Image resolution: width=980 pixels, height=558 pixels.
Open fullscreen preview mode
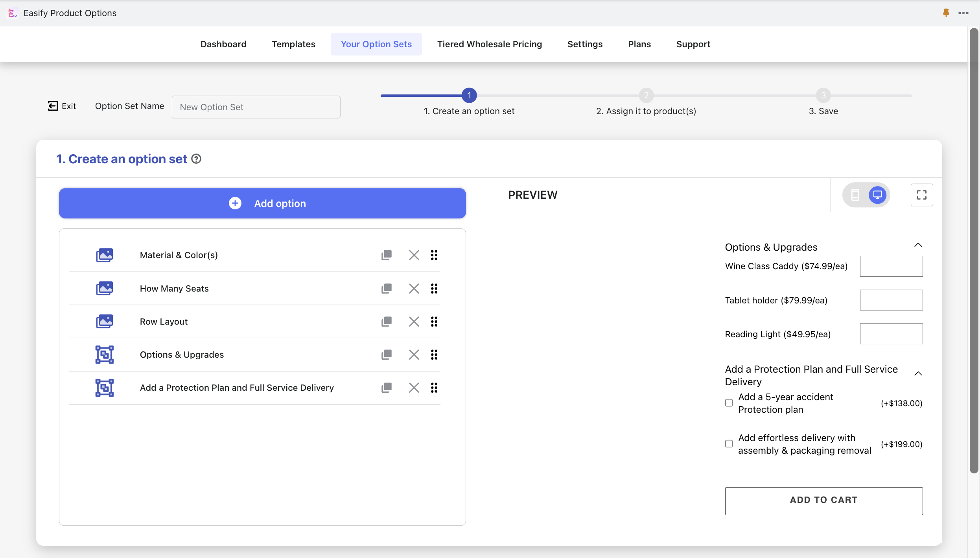(x=921, y=195)
